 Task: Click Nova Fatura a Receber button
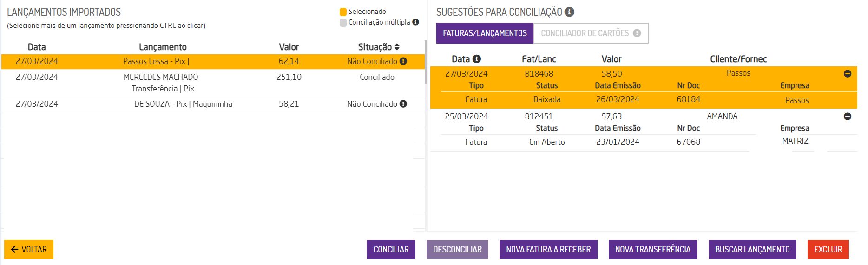(x=548, y=249)
